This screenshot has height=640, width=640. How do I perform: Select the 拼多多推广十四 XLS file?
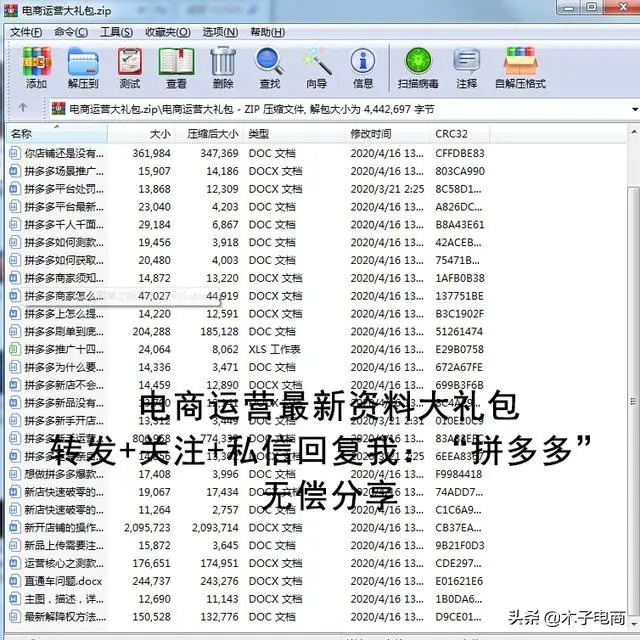click(x=62, y=349)
